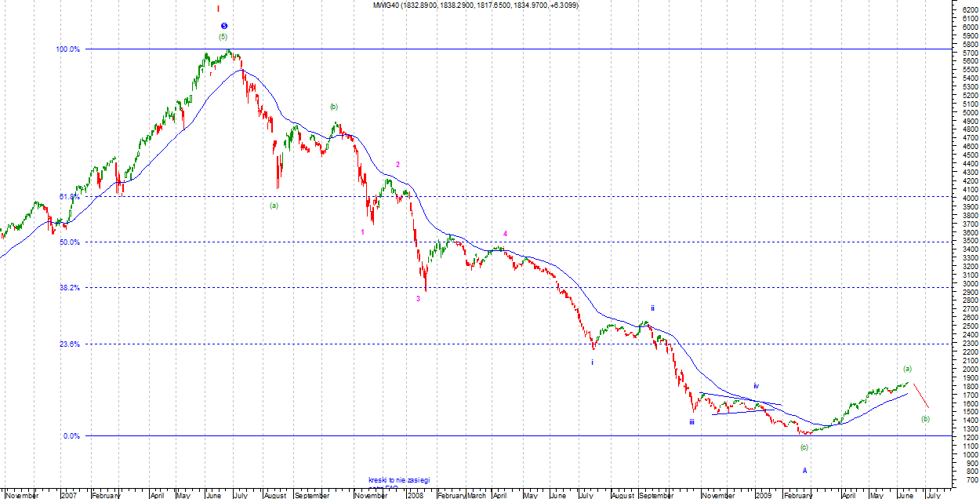Select the red wave I label at top
980x499 pixels.
[x=218, y=9]
